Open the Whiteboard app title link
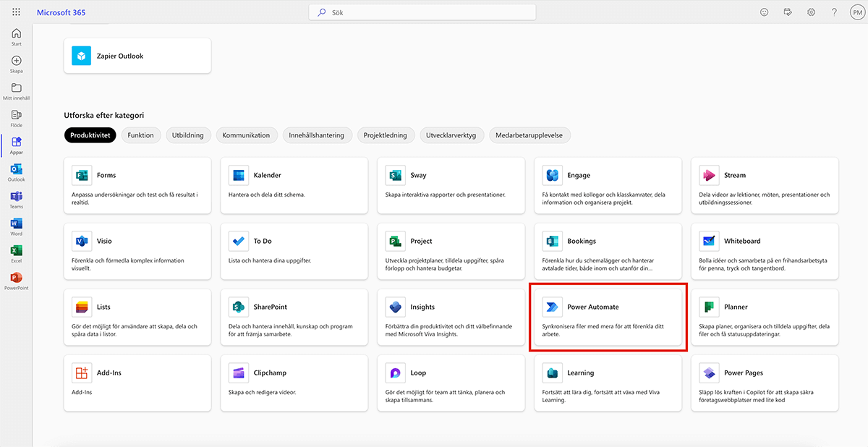 point(742,241)
